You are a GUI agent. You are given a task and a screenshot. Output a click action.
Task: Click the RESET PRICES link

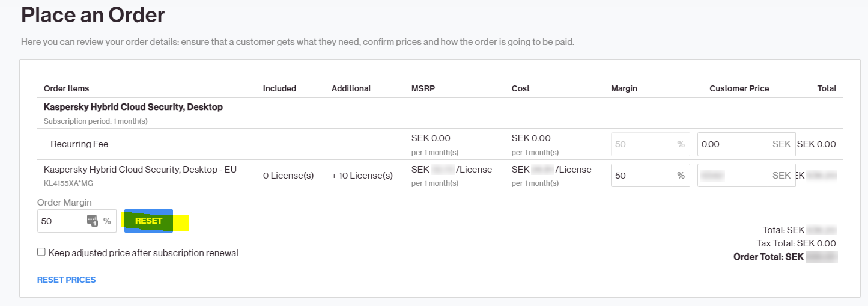[66, 280]
